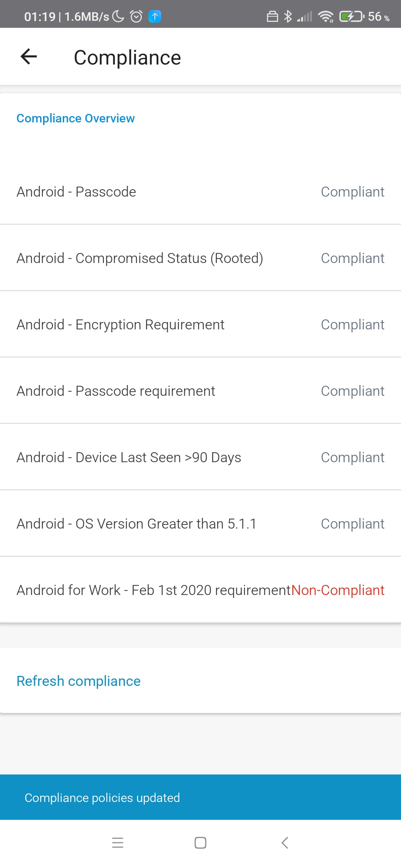Image resolution: width=401 pixels, height=868 pixels.
Task: Open Android - Device Last Seen >90 Days
Action: tap(200, 457)
